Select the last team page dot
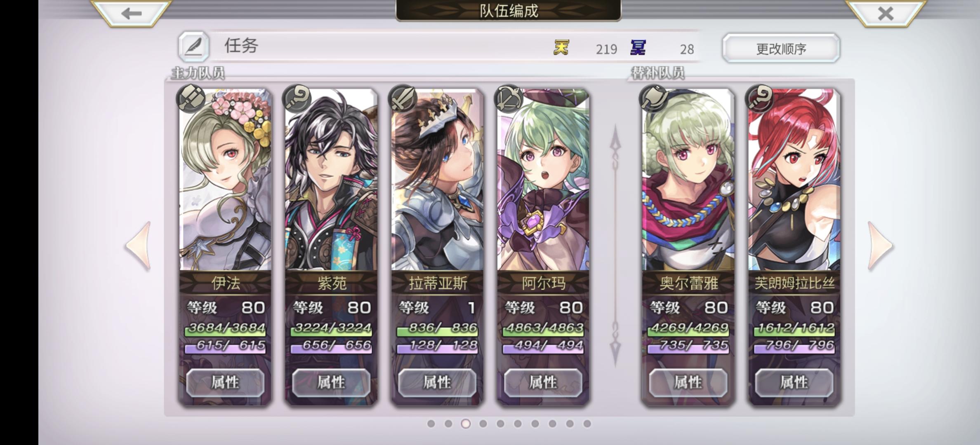 click(587, 424)
